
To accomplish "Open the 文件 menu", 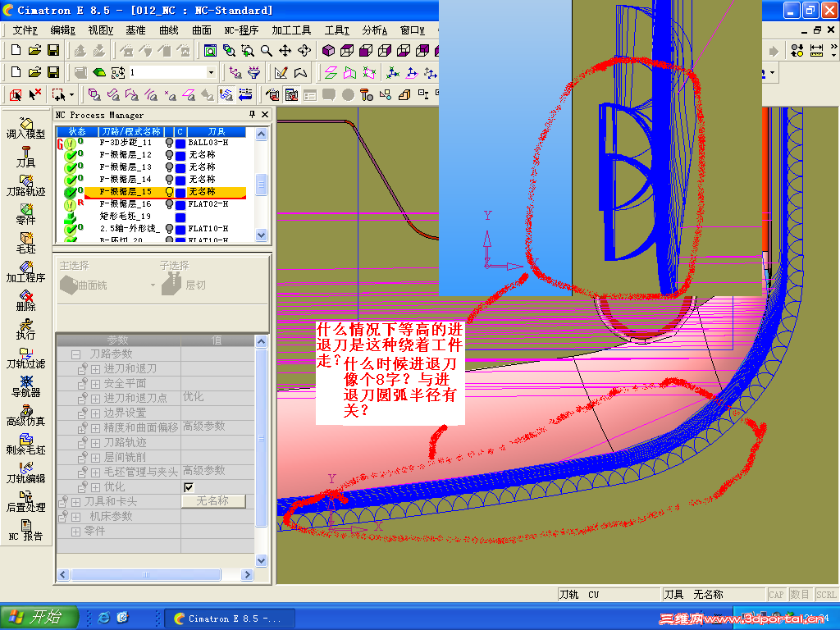I will coord(25,30).
